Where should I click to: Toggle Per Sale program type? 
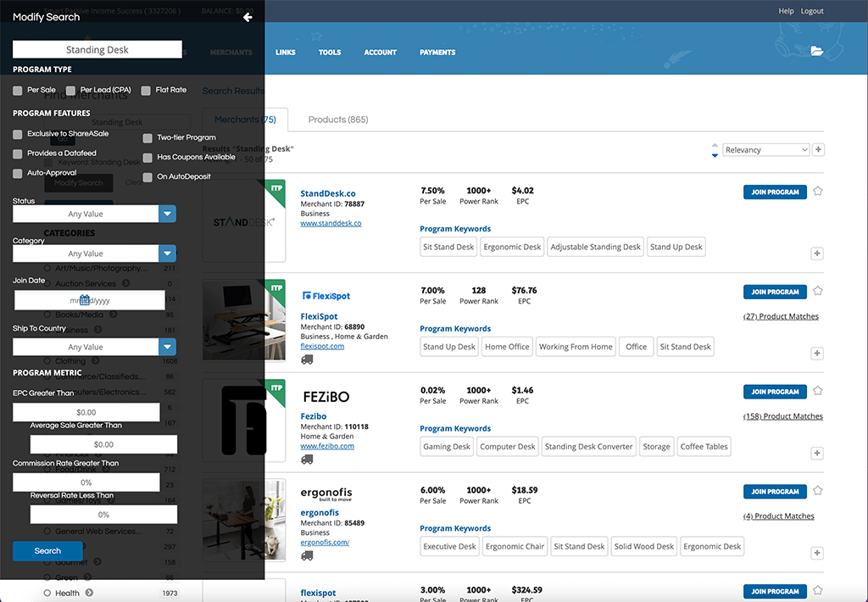point(18,90)
